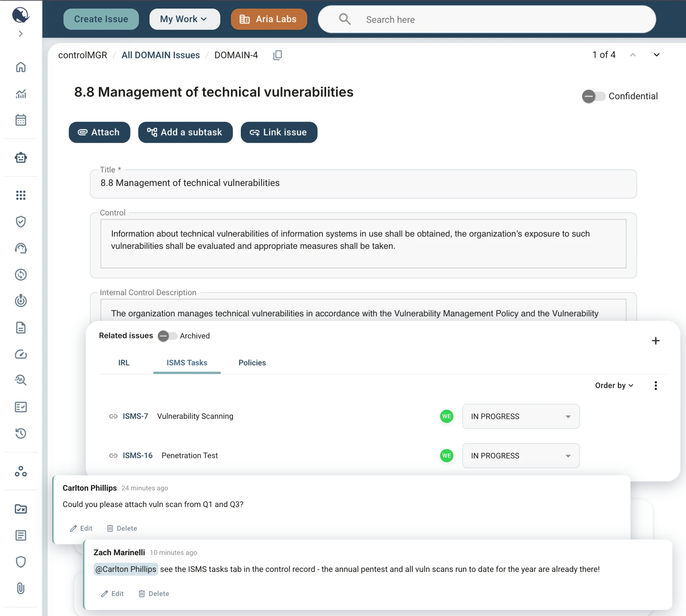This screenshot has width=686, height=616.
Task: Click the Attach button
Action: point(99,132)
